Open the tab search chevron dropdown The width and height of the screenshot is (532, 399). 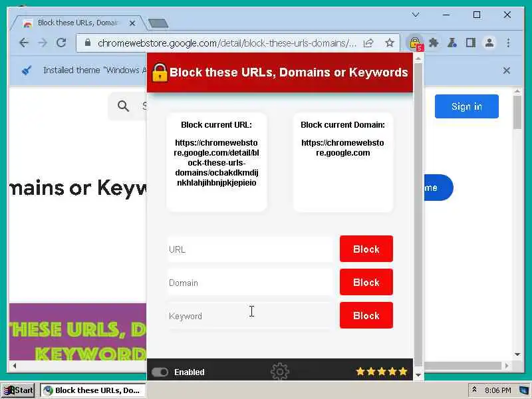(x=416, y=15)
